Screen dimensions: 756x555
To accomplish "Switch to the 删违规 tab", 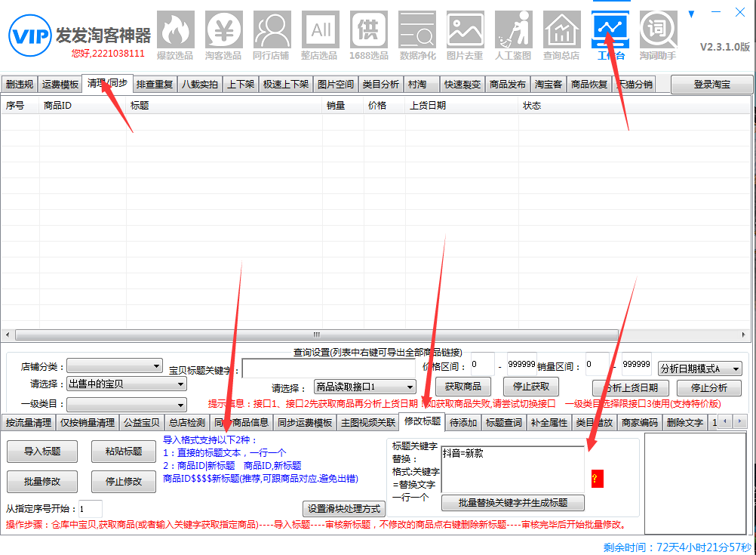I will (x=20, y=85).
